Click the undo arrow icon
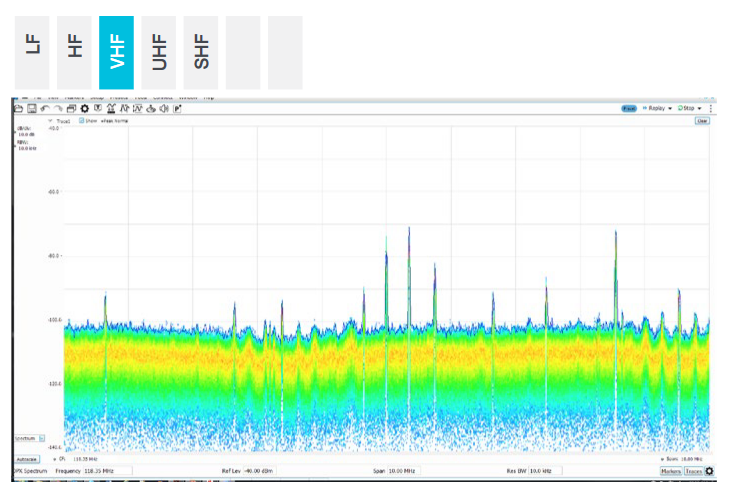The width and height of the screenshot is (729, 489). [45, 108]
